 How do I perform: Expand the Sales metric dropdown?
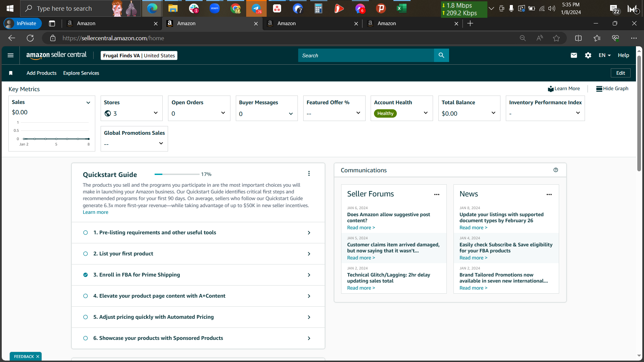click(x=88, y=103)
